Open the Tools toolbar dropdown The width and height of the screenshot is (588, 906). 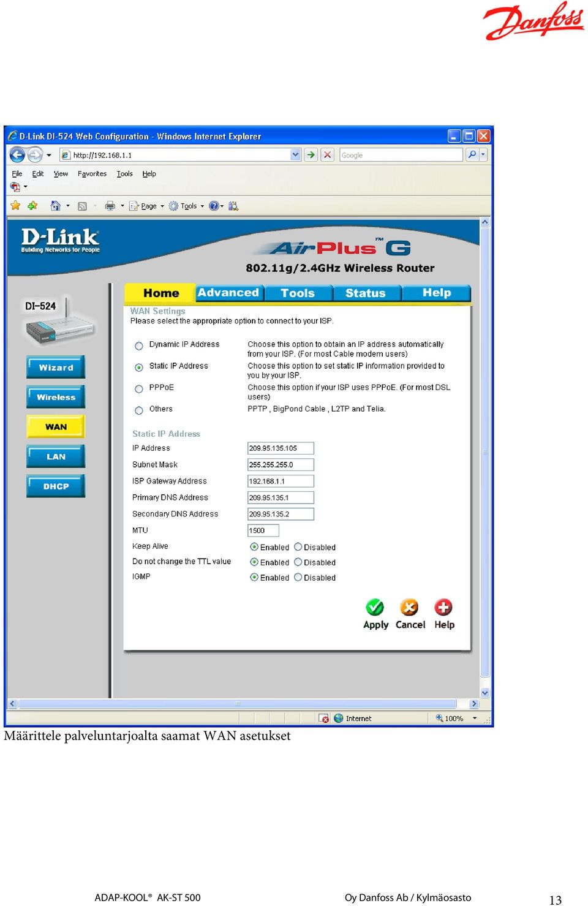(x=187, y=206)
